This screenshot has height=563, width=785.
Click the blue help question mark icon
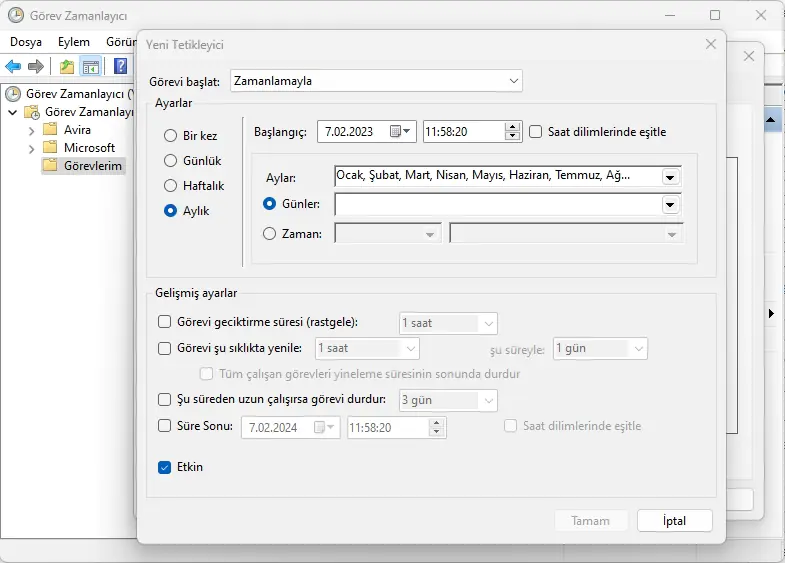click(x=120, y=67)
